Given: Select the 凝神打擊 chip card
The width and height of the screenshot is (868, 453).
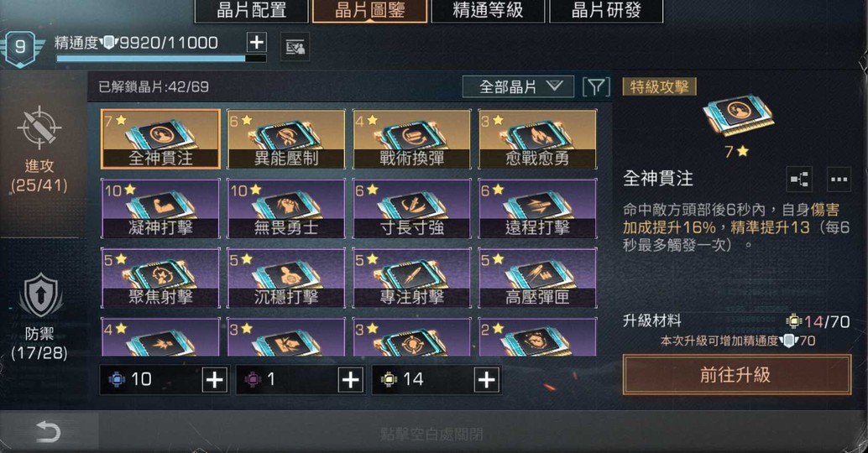Looking at the screenshot, I should coord(160,209).
